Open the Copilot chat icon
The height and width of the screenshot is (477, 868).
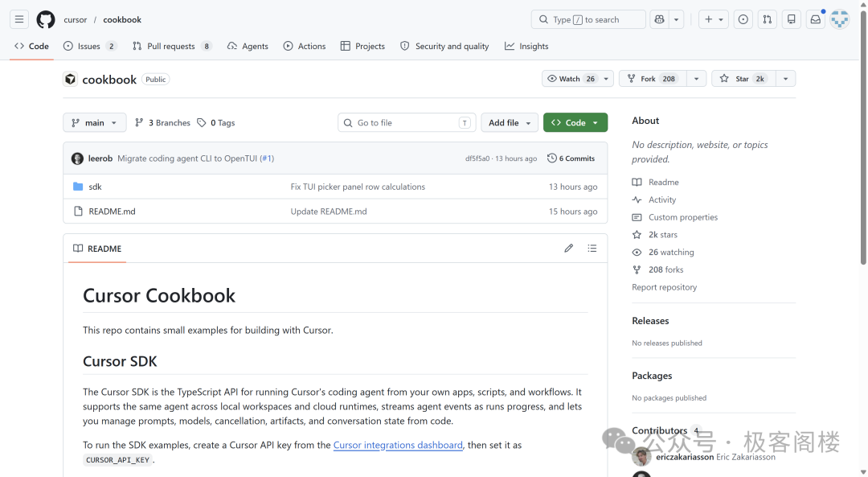tap(659, 19)
